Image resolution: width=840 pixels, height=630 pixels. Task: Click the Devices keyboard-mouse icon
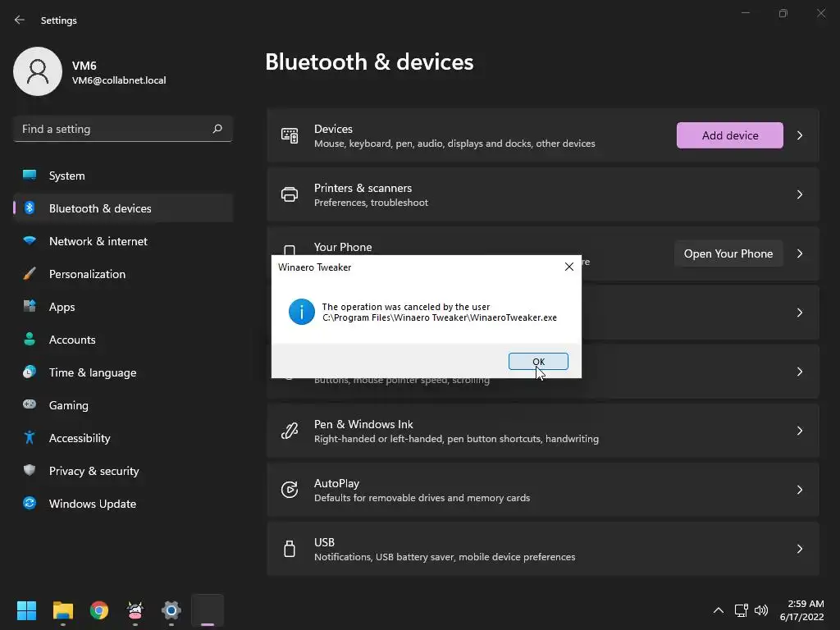pos(290,135)
